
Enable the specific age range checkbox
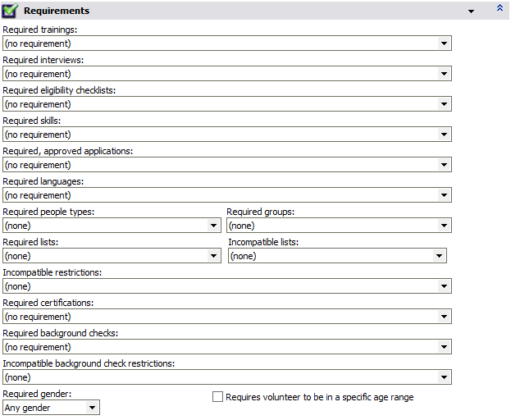[217, 397]
